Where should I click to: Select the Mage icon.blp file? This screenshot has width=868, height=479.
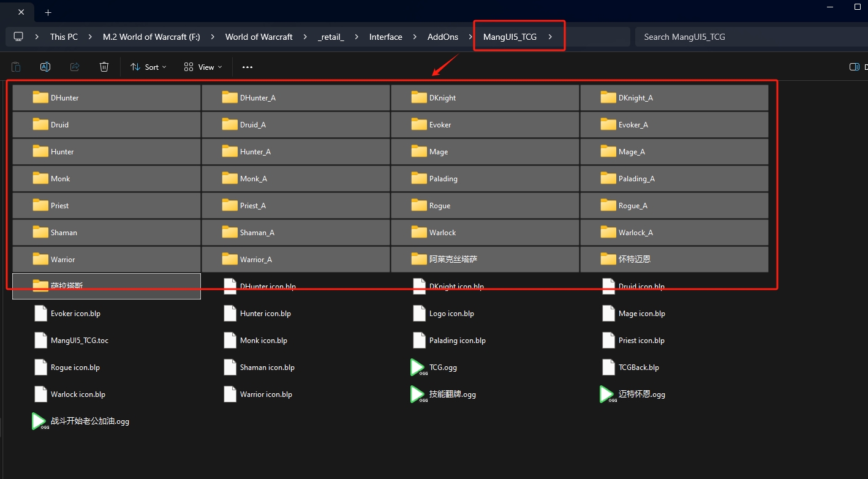coord(674,313)
